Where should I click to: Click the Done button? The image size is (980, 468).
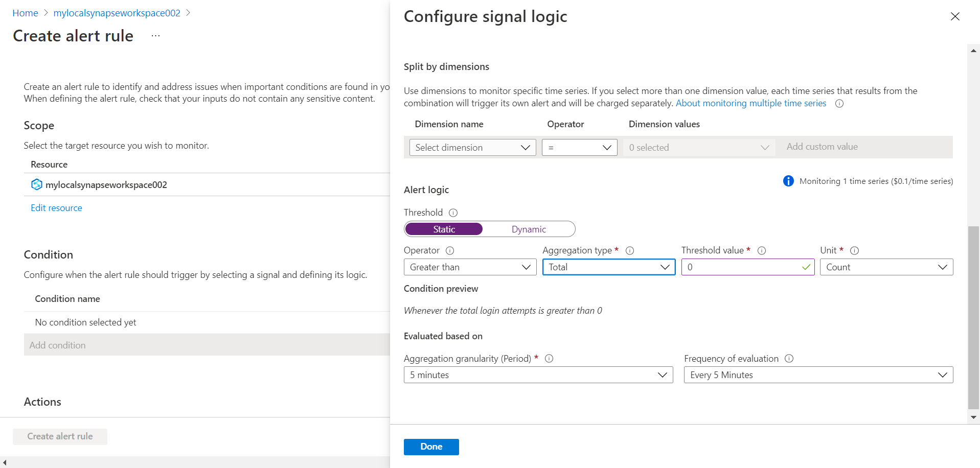[431, 447]
